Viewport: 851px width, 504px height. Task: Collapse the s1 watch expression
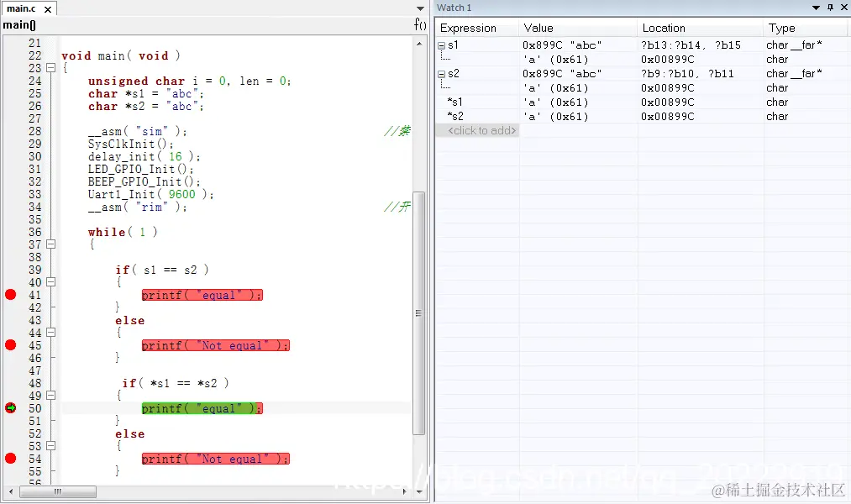pyautogui.click(x=442, y=45)
